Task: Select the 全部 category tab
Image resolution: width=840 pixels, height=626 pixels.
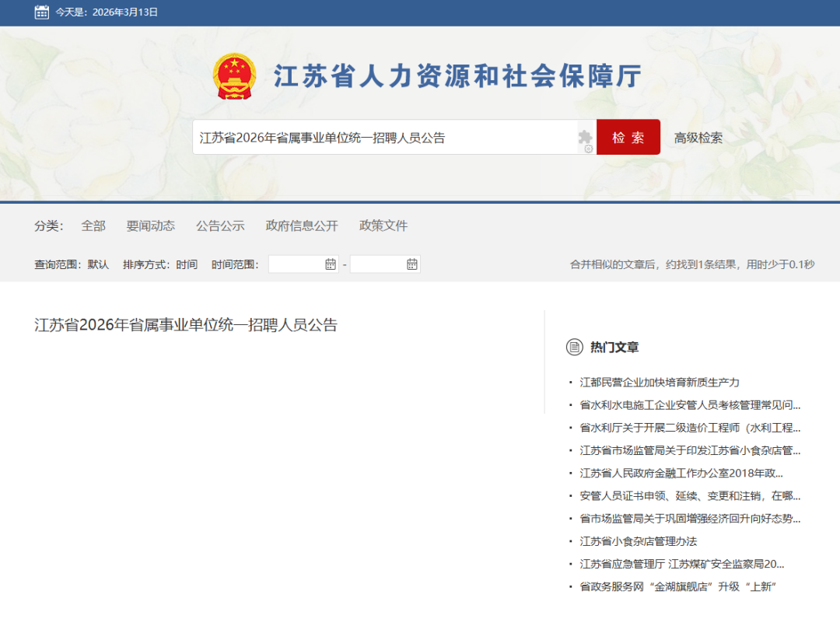Action: click(x=93, y=226)
